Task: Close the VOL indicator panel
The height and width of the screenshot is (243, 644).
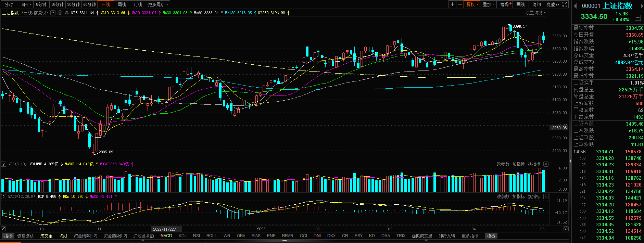Action: pyautogui.click(x=546, y=164)
